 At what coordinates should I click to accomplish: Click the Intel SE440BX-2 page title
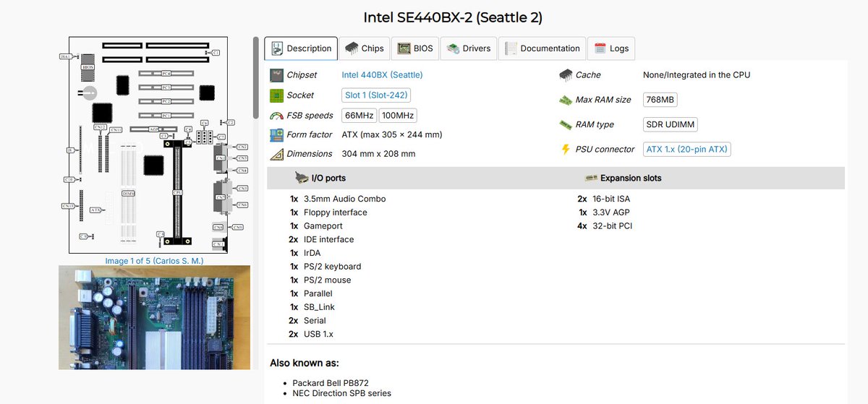coord(453,17)
